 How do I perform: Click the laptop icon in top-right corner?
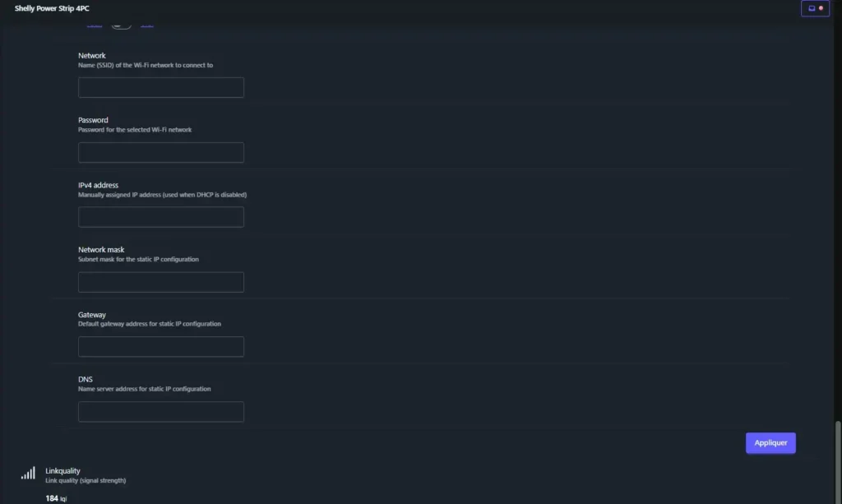click(x=812, y=8)
